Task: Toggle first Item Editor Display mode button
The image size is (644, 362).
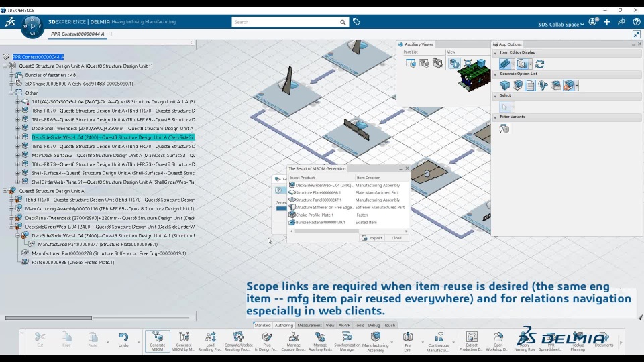Action: click(x=504, y=64)
